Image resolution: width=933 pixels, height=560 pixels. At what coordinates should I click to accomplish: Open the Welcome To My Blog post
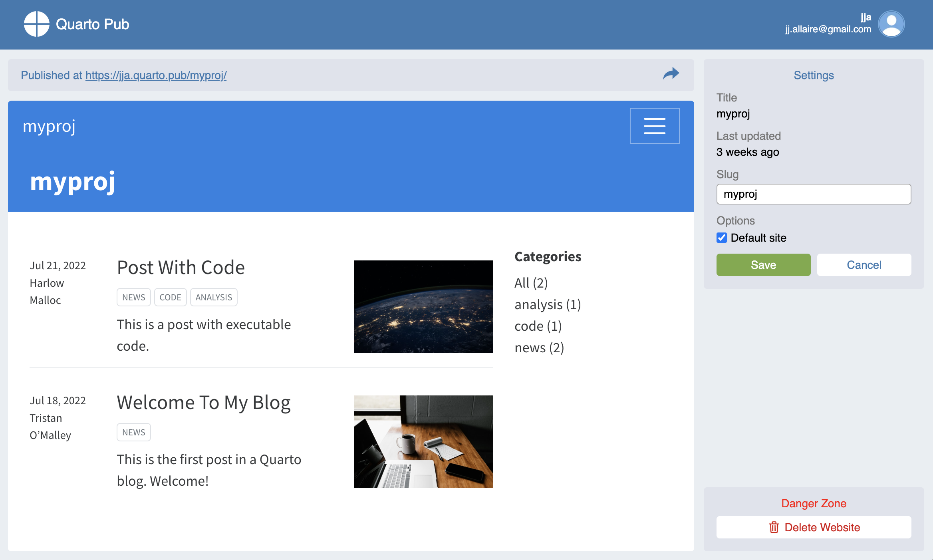coord(203,402)
